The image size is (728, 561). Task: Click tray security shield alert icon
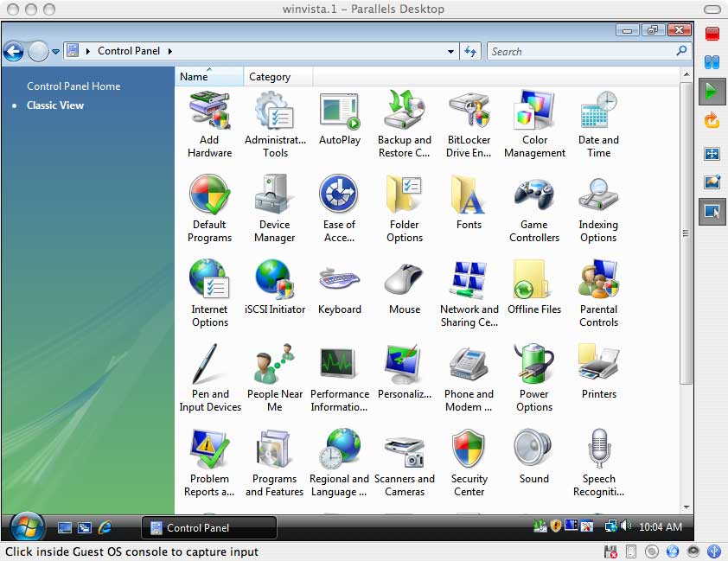click(555, 526)
